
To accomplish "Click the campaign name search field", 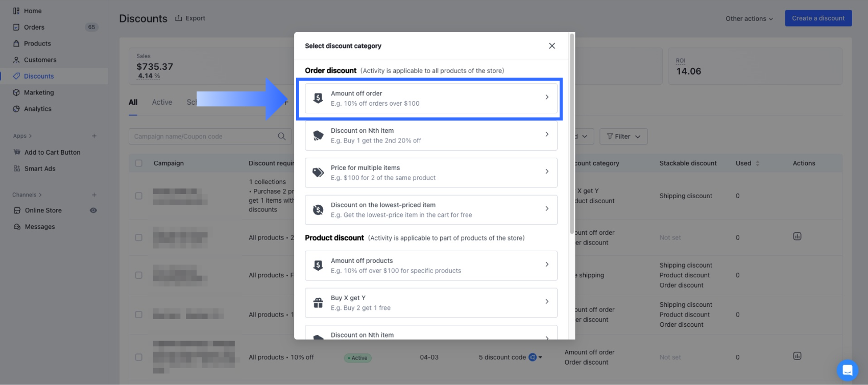I will [x=204, y=136].
